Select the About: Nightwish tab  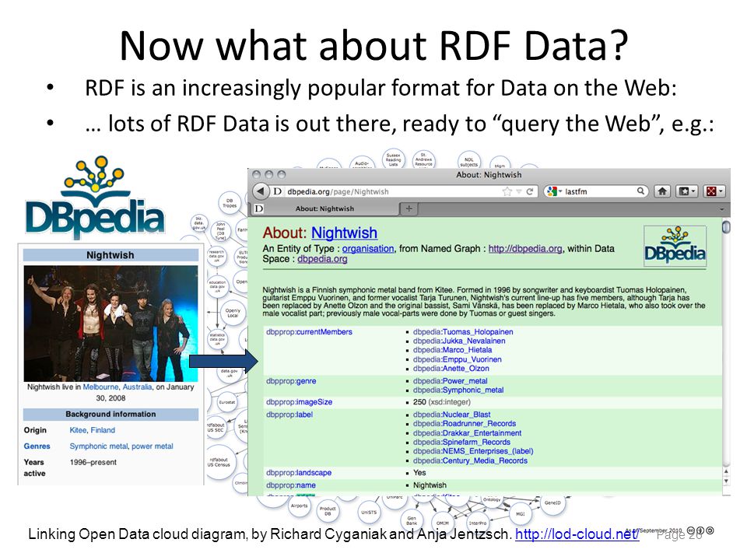coord(324,208)
